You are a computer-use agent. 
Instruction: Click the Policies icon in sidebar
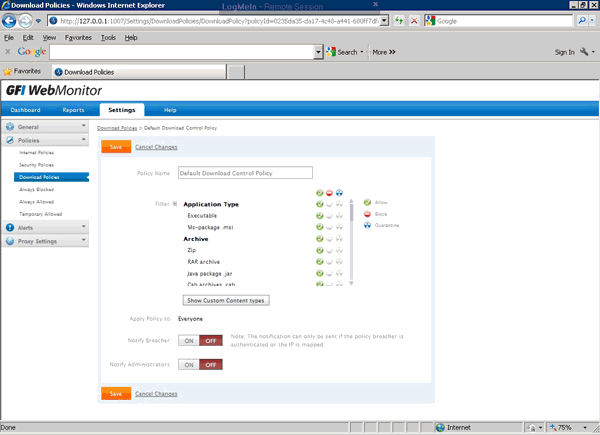(x=10, y=140)
